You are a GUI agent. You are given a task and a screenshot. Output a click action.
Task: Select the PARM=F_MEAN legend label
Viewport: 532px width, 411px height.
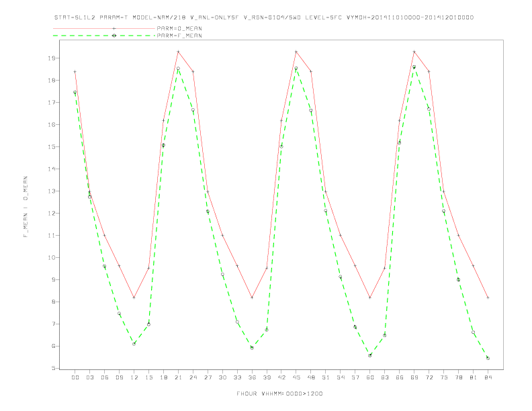coord(179,36)
